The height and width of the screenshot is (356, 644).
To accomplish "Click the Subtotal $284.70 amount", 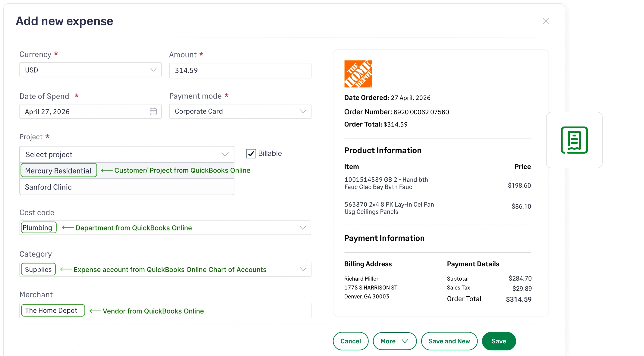I will pyautogui.click(x=520, y=279).
